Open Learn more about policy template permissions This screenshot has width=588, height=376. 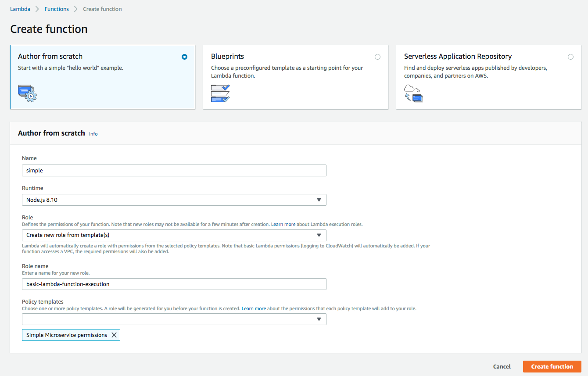[x=254, y=308]
